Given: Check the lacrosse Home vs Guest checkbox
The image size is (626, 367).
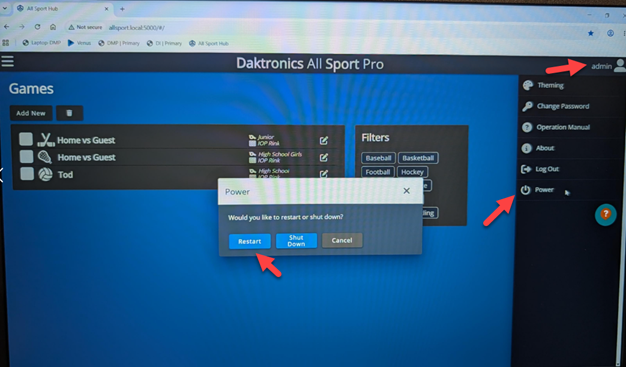Looking at the screenshot, I should 26,156.
